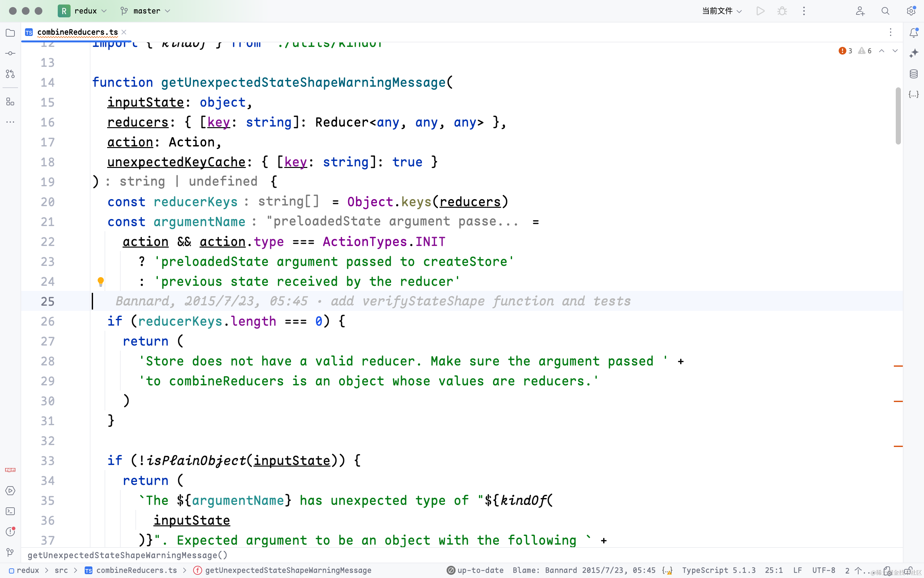Click the language services widget with warning badge
The image size is (924, 578).
click(x=667, y=570)
